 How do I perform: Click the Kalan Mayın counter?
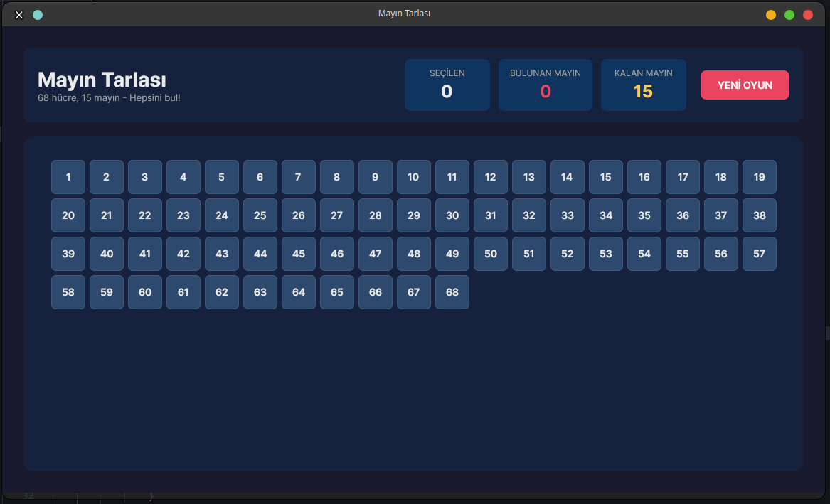[x=643, y=85]
